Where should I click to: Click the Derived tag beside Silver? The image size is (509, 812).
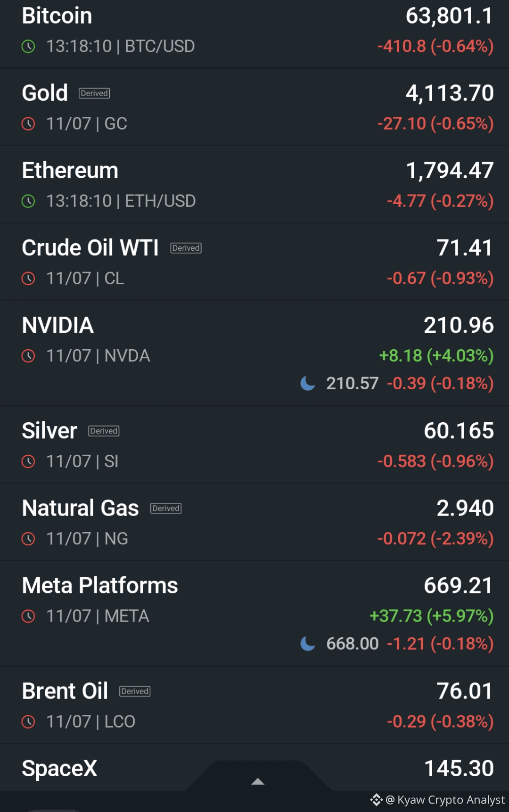104,431
